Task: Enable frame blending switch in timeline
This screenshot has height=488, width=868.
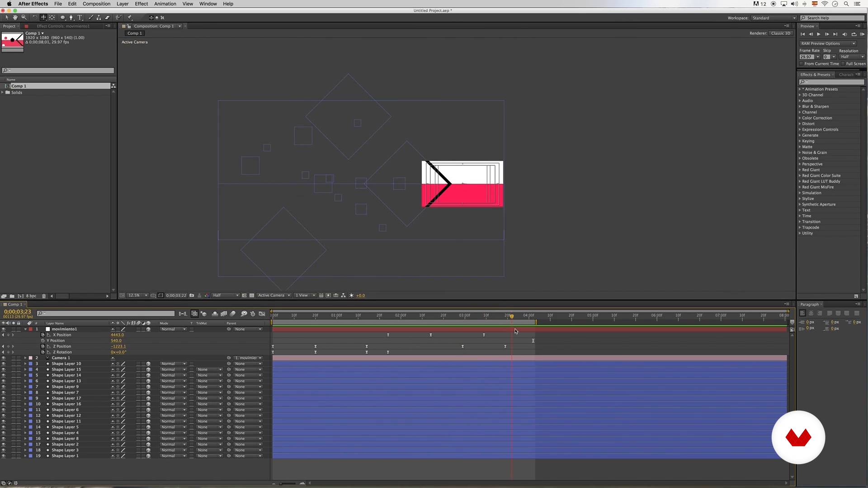Action: coord(224,314)
